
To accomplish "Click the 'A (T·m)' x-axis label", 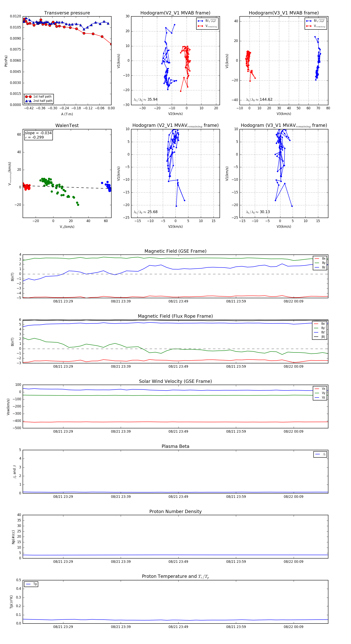I will click(x=67, y=114).
